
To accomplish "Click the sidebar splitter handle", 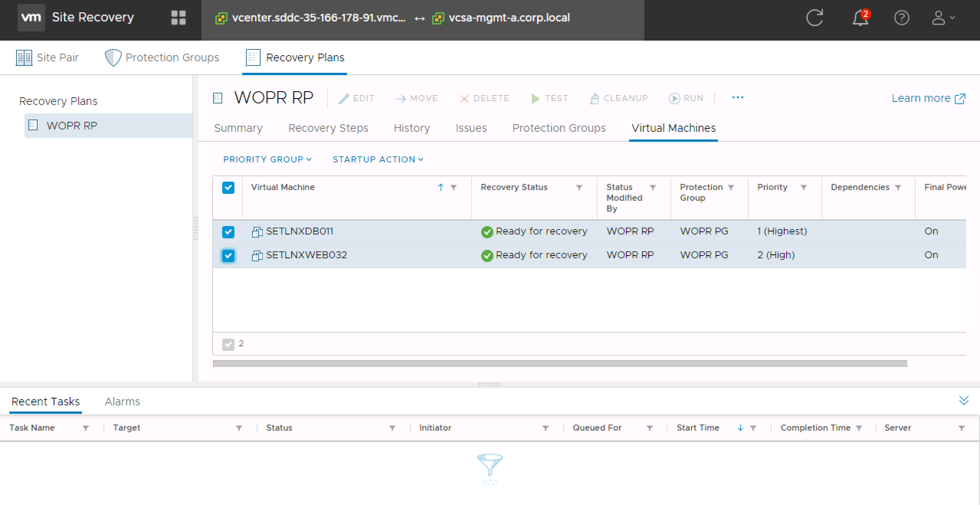I will [x=195, y=228].
